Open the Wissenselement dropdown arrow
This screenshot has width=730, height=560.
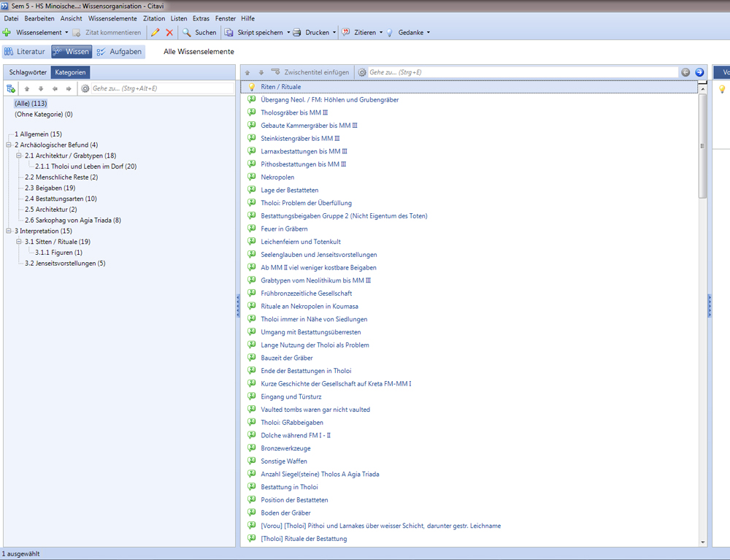pyautogui.click(x=66, y=33)
